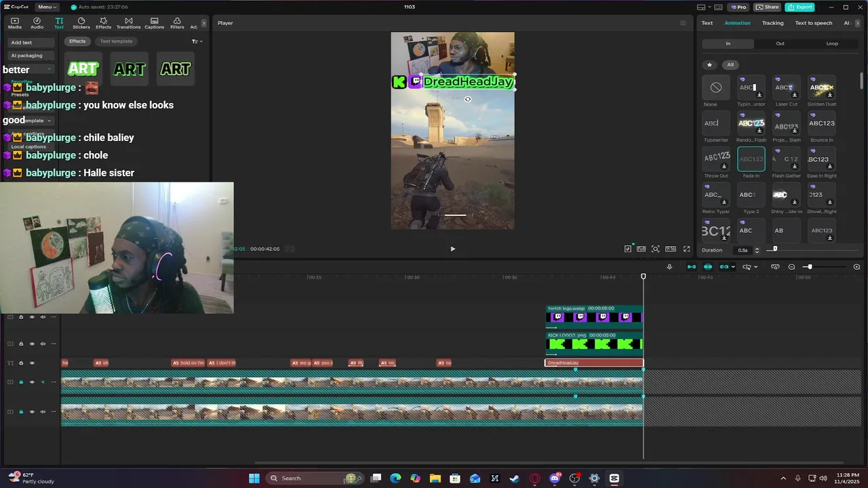
Task: Switch to the Text template tab
Action: (117, 41)
